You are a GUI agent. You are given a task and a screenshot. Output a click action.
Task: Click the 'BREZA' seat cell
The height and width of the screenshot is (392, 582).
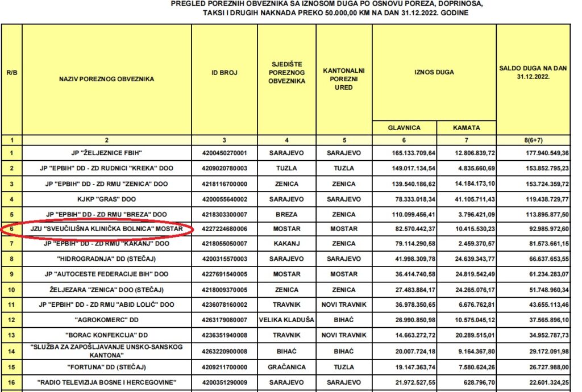286,214
